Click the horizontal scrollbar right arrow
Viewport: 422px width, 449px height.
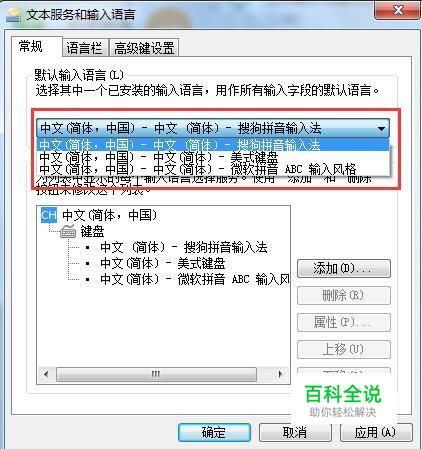pos(280,374)
